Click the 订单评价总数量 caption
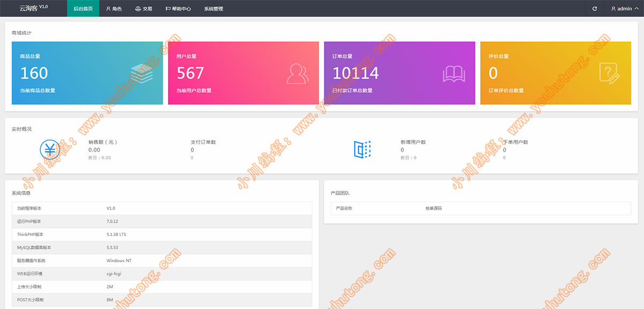The width and height of the screenshot is (644, 309). point(506,91)
